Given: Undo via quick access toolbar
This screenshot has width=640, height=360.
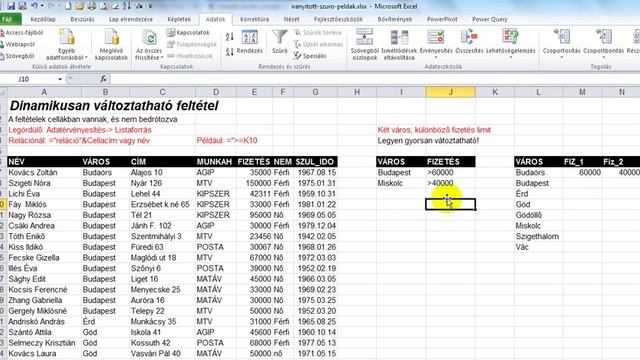Looking at the screenshot, I should (34, 6).
